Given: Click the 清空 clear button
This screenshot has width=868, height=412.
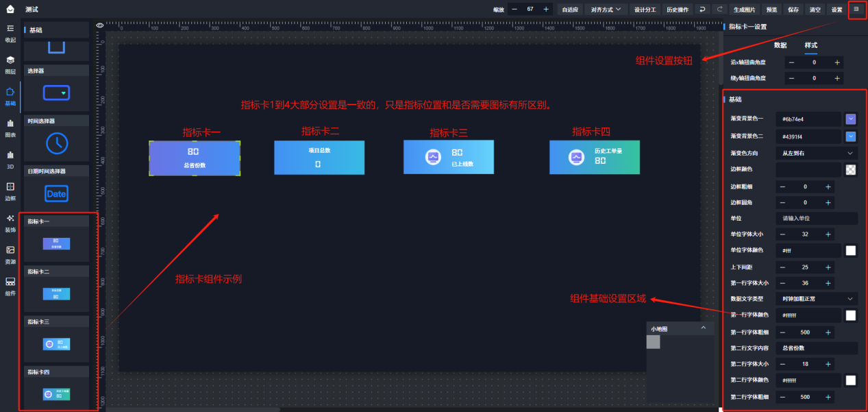Looking at the screenshot, I should [x=815, y=10].
